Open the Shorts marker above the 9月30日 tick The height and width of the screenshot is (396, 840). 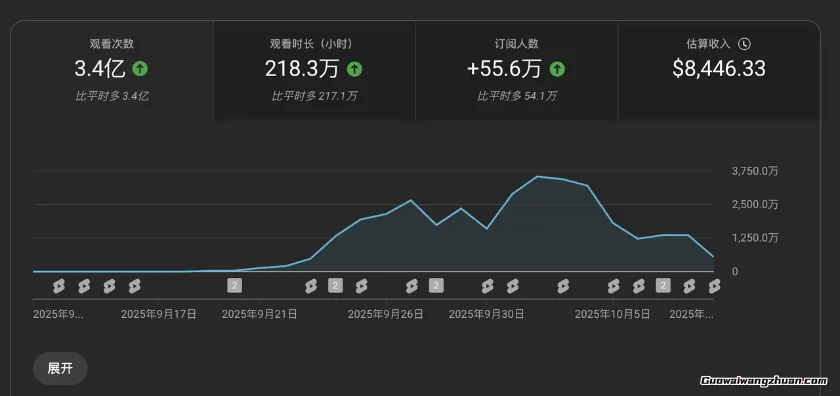point(487,286)
